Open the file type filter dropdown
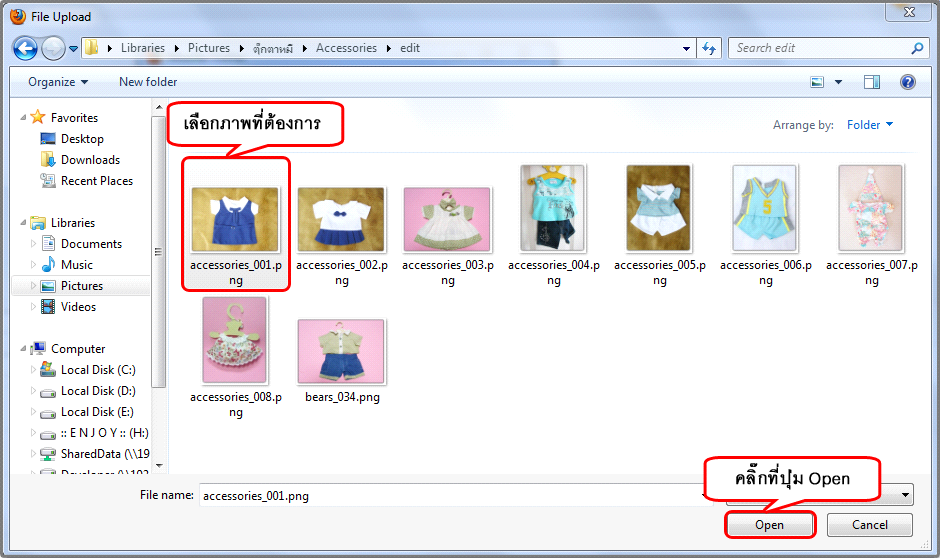 click(905, 496)
